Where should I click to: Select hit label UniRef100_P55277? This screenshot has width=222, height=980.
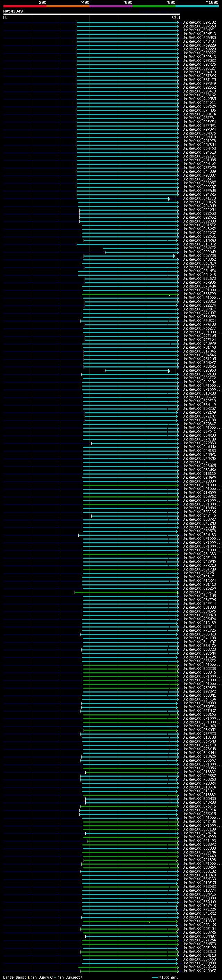[x=199, y=328]
